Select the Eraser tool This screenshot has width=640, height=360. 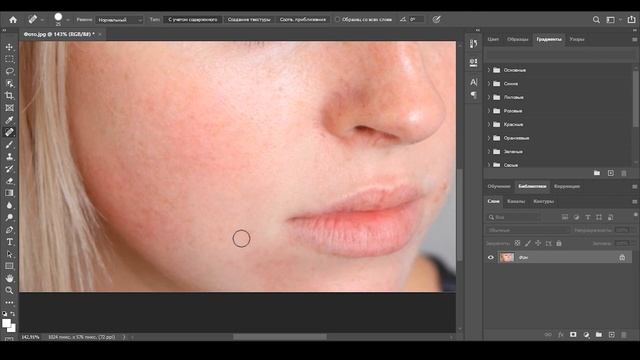9,181
